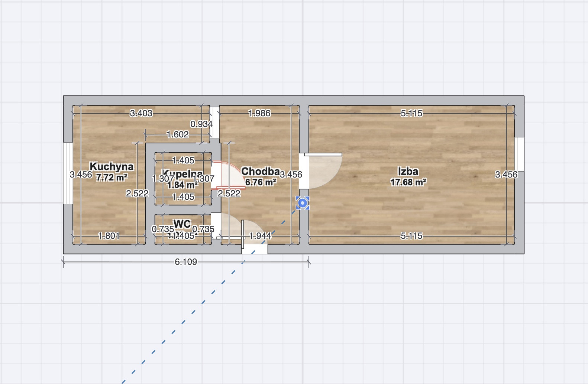The image size is (588, 384).
Task: Click the 1.602 dimension label
Action: click(178, 134)
